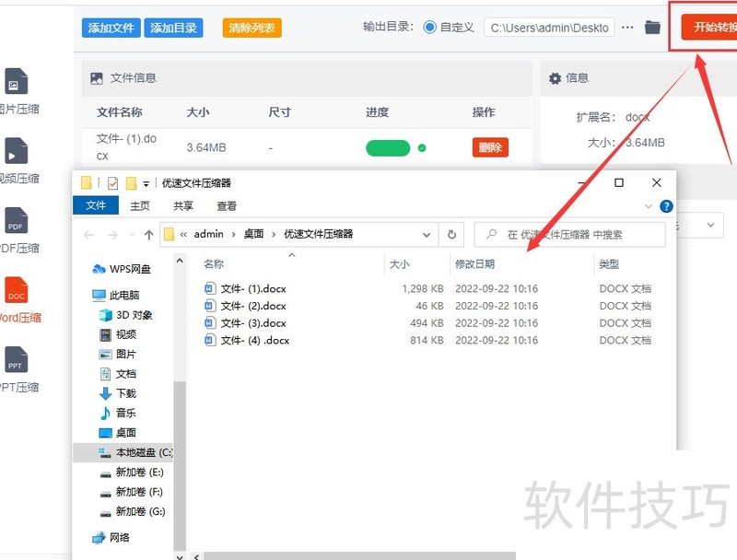Select the video compression sidebar icon
This screenshot has width=737, height=560.
tap(17, 153)
